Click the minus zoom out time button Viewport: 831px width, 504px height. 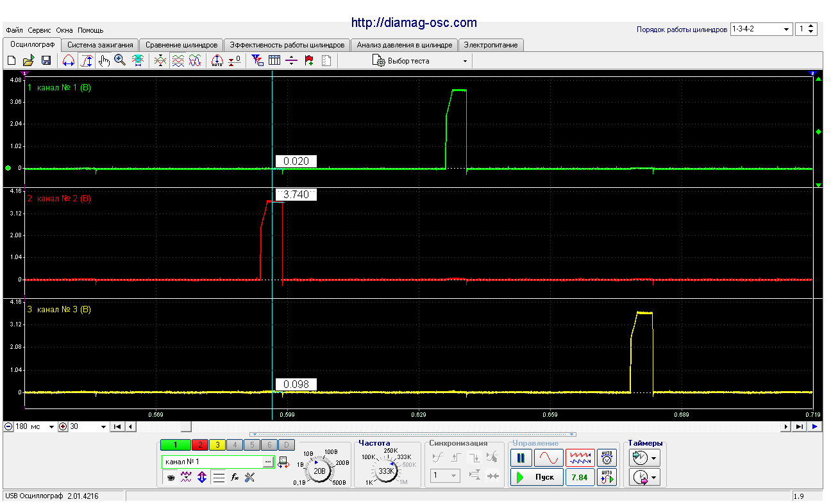[8, 426]
